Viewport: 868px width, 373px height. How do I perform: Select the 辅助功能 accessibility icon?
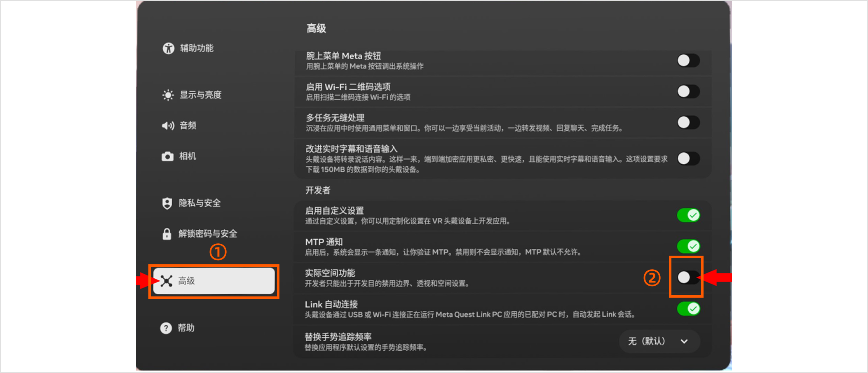tap(169, 48)
